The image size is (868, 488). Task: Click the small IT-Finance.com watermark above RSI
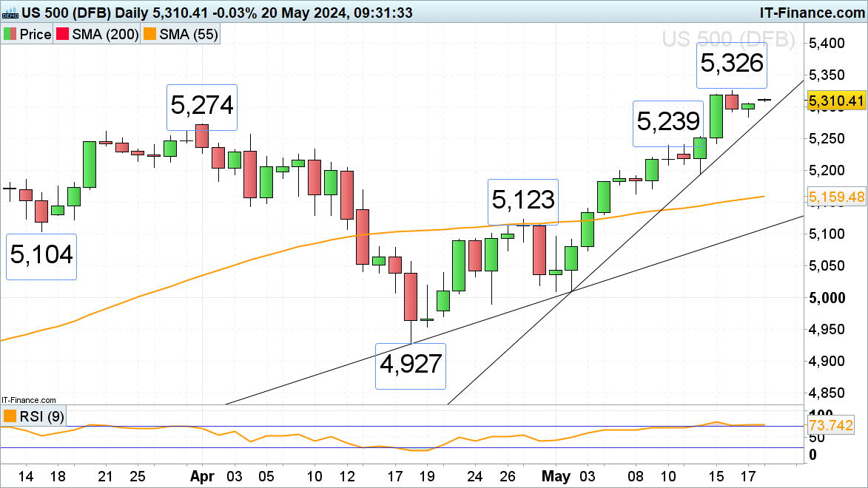click(x=28, y=399)
